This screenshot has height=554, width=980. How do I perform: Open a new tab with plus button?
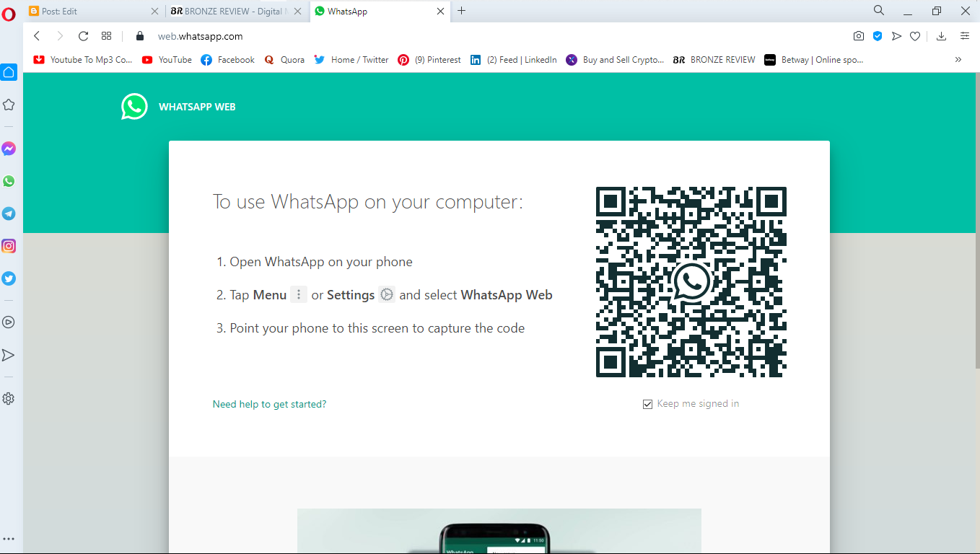tap(462, 11)
